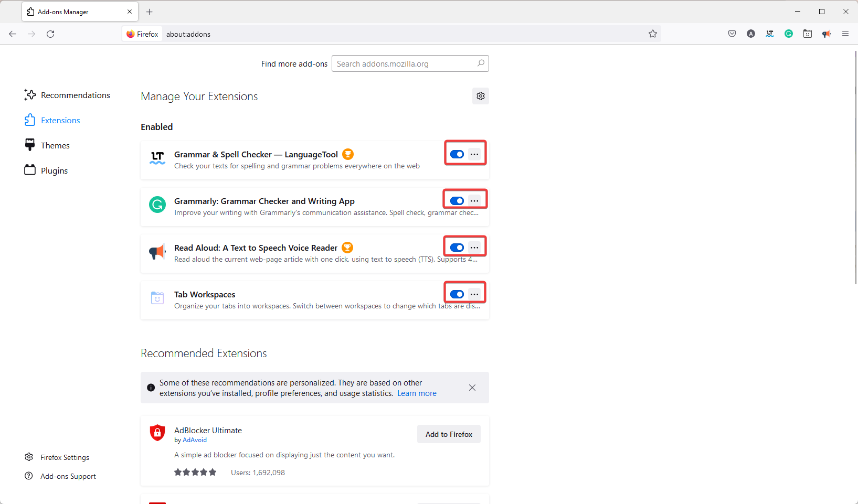Turn off the Read Aloud extension toggle

tap(457, 248)
